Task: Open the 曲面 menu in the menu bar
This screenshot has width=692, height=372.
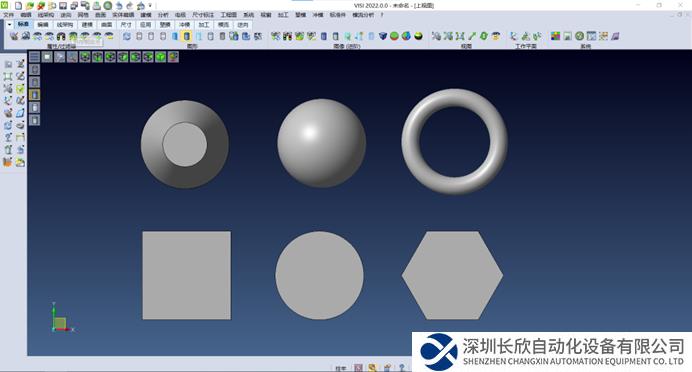Action: tap(101, 15)
